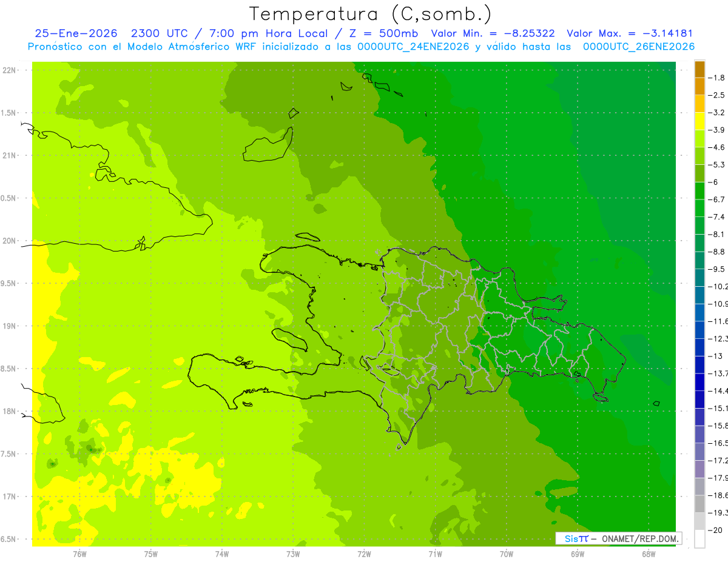Click the 71W longitude axis label
This screenshot has width=728, height=562.
pyautogui.click(x=435, y=554)
